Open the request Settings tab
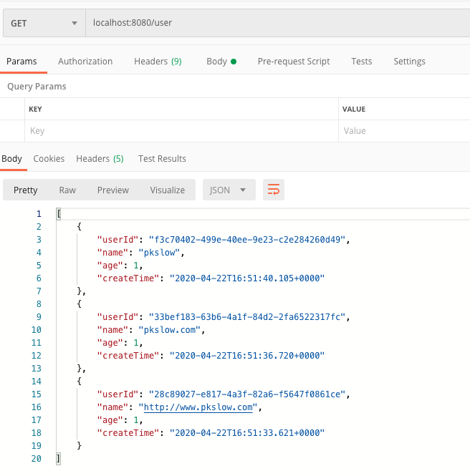The width and height of the screenshot is (470, 476). click(409, 62)
